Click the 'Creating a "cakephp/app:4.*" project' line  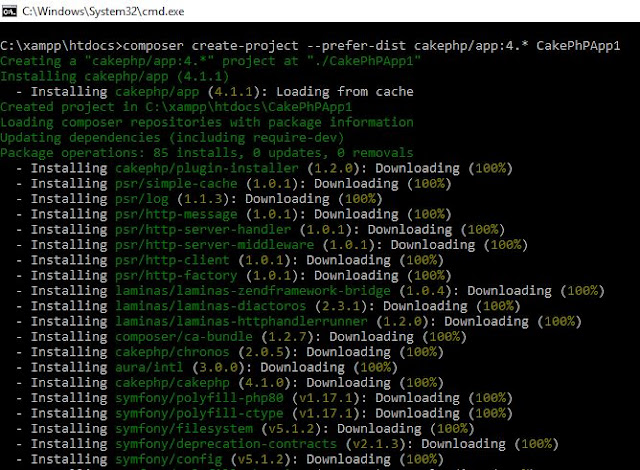point(210,61)
